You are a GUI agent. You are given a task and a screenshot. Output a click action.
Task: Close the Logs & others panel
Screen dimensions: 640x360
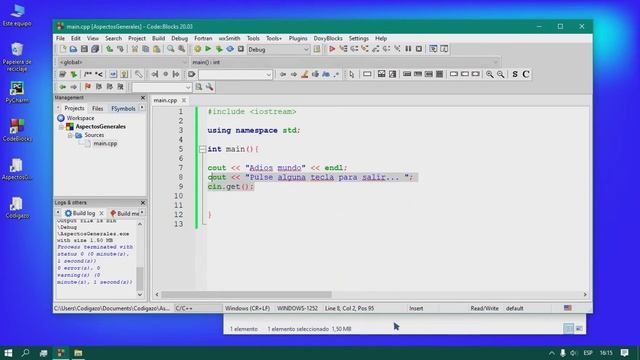pos(142,203)
